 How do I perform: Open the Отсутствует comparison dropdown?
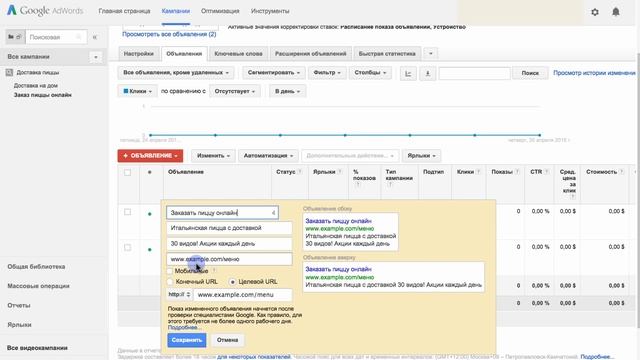pyautogui.click(x=235, y=91)
